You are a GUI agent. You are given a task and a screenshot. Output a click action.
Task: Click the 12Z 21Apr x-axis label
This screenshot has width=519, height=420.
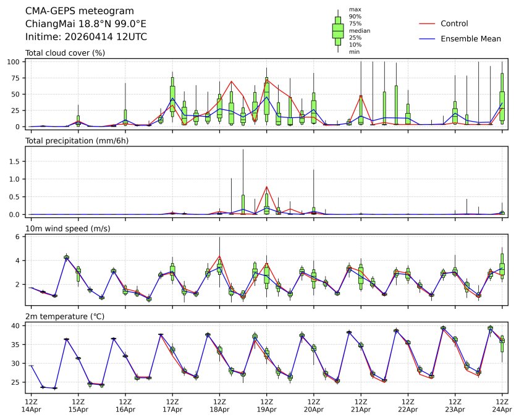click(x=361, y=405)
